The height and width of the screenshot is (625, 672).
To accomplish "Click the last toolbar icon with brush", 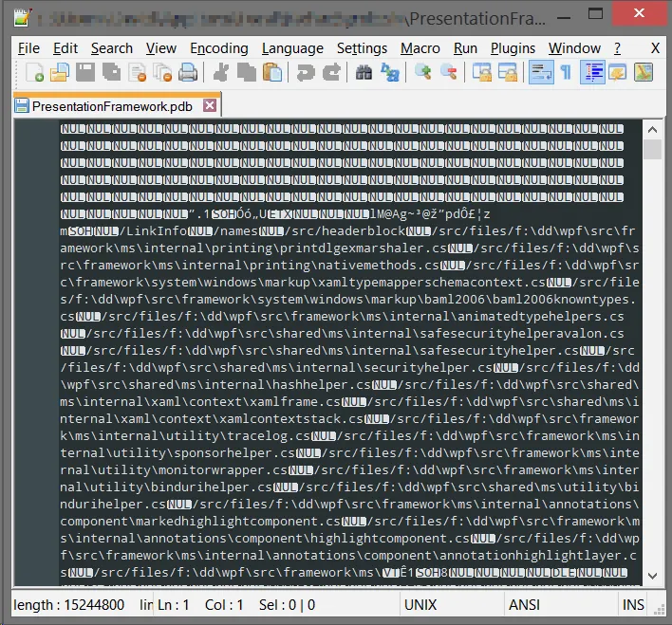I will coord(643,72).
